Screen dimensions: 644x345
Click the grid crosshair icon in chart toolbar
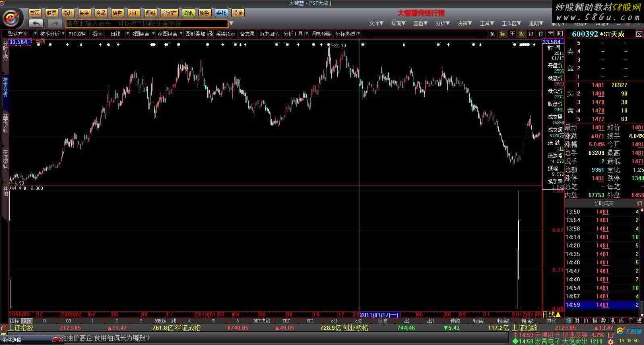click(x=512, y=34)
